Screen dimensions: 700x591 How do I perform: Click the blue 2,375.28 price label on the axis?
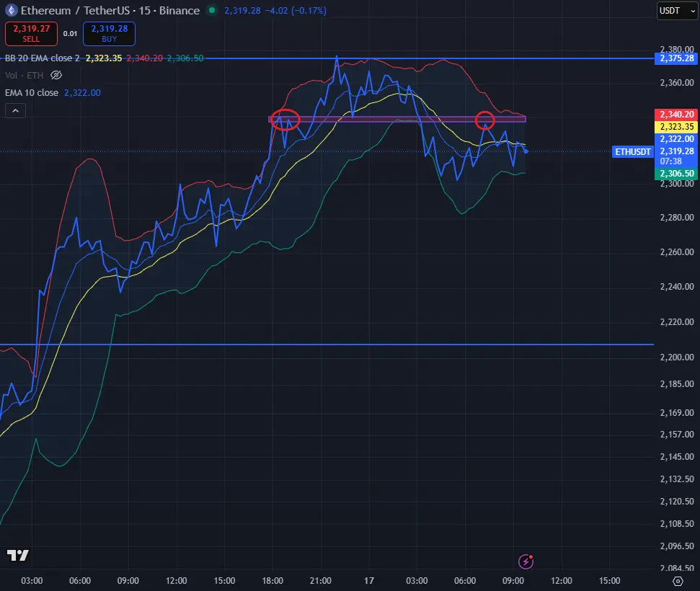(675, 58)
